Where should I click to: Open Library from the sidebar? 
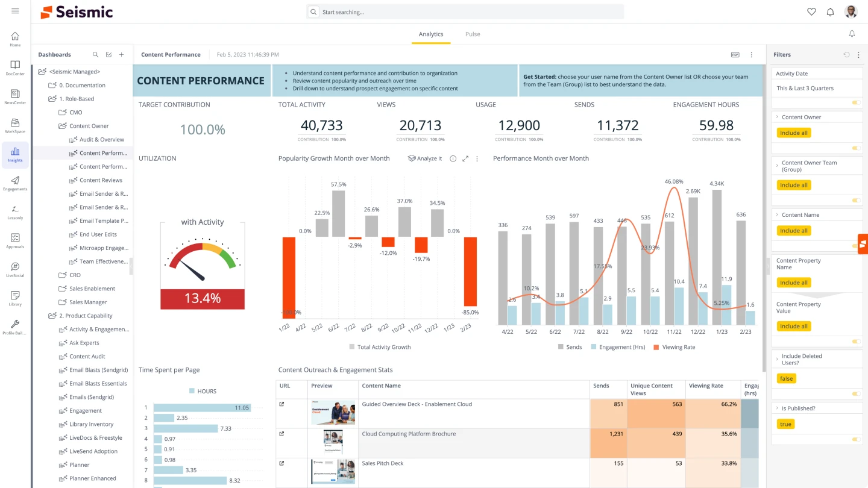coord(15,298)
